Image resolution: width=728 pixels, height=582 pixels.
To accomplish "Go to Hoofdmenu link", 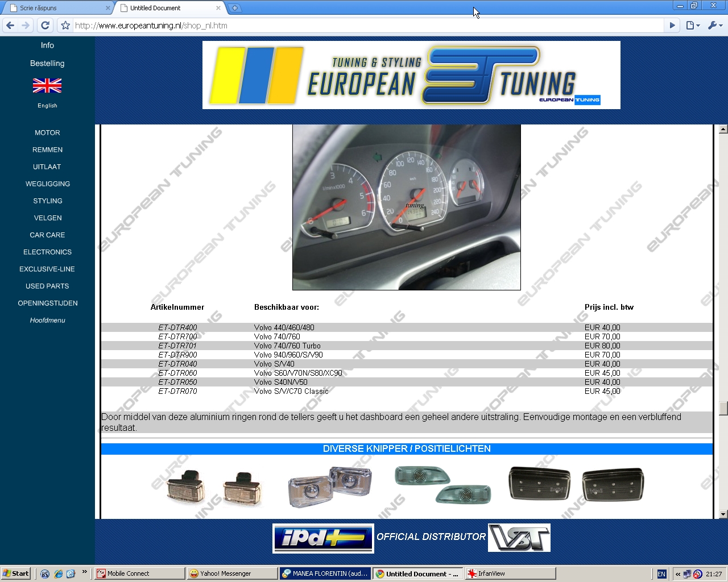I will (48, 321).
